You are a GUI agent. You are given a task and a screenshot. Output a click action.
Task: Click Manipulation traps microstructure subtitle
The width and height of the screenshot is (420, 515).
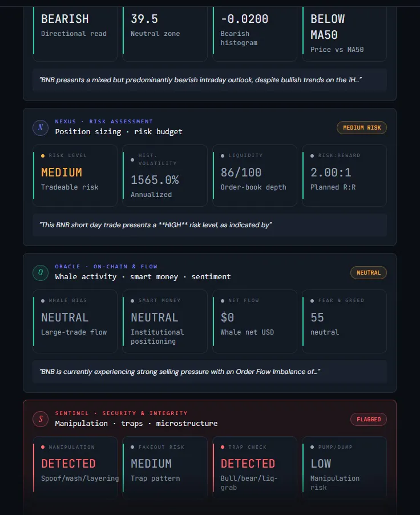pos(136,424)
